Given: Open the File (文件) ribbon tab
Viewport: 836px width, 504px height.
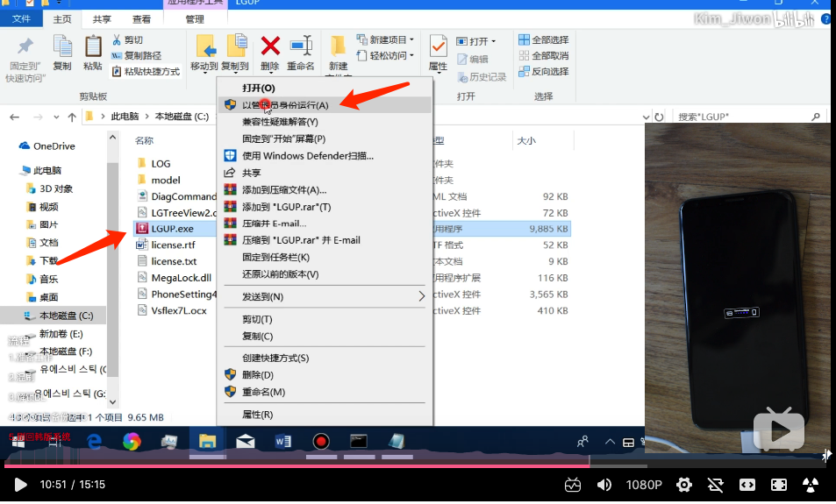Looking at the screenshot, I should coord(21,19).
